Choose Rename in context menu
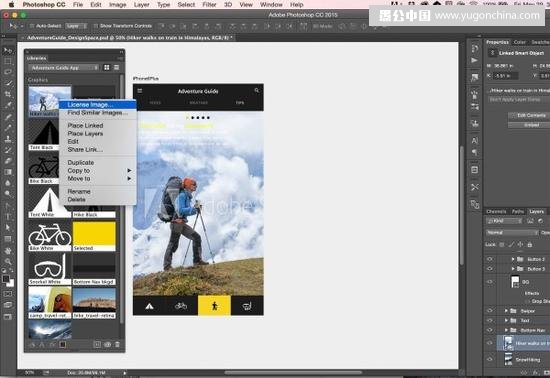 click(98, 191)
